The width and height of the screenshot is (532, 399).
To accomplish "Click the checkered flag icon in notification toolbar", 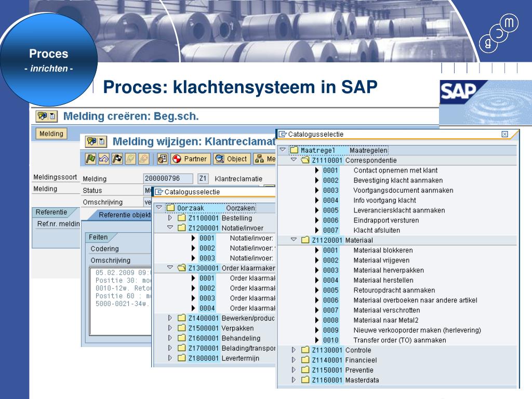I will [x=117, y=158].
